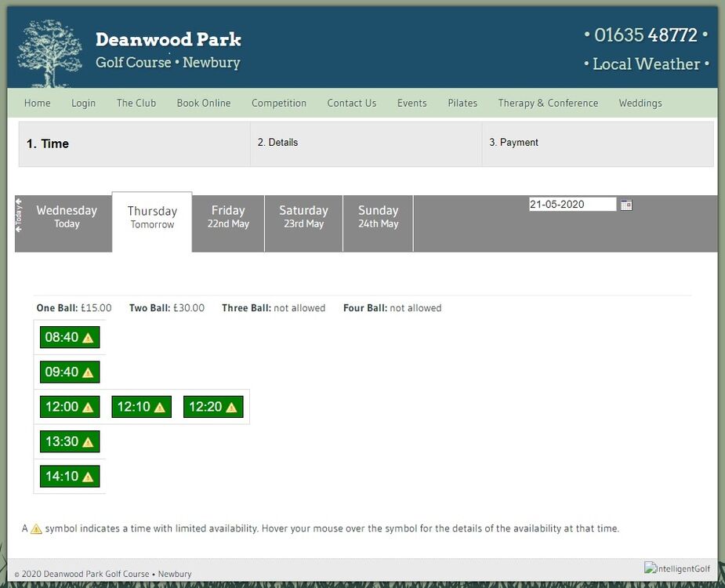
Task: Click Two Ball: £30.00 price text
Action: (167, 307)
